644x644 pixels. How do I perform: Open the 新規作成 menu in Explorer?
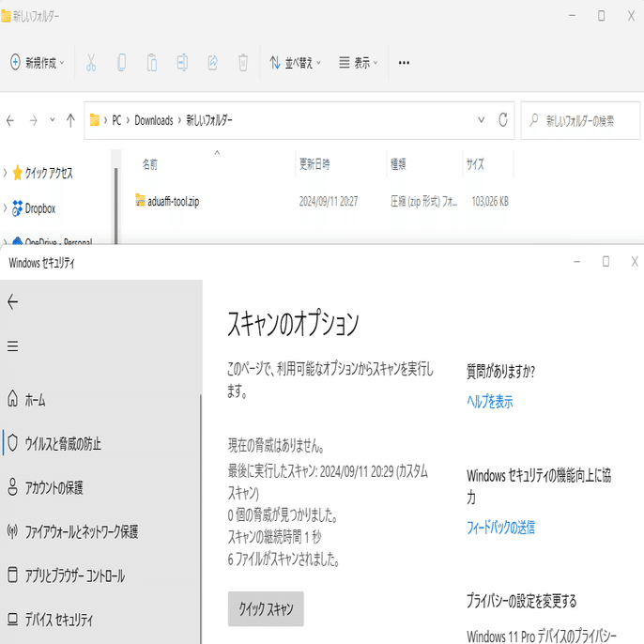tap(37, 62)
